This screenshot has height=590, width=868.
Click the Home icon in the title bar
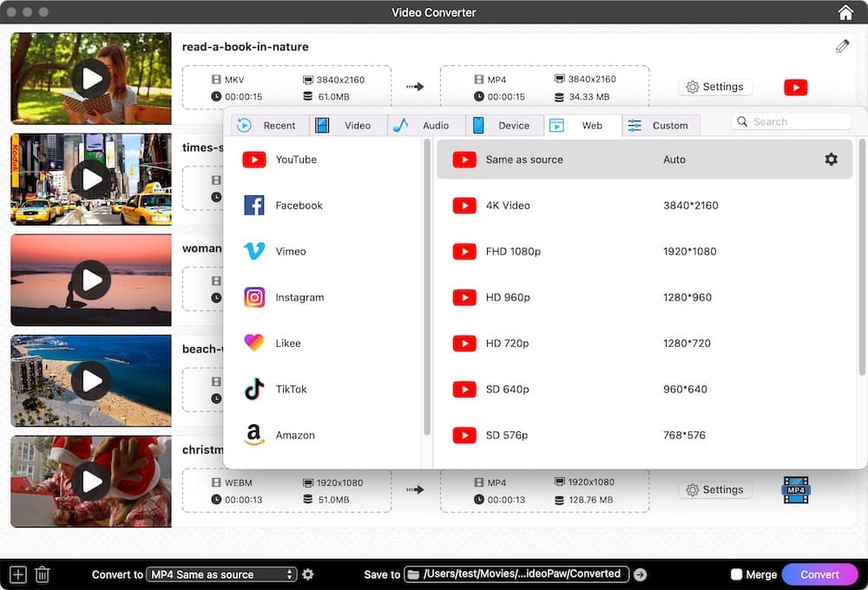(845, 12)
